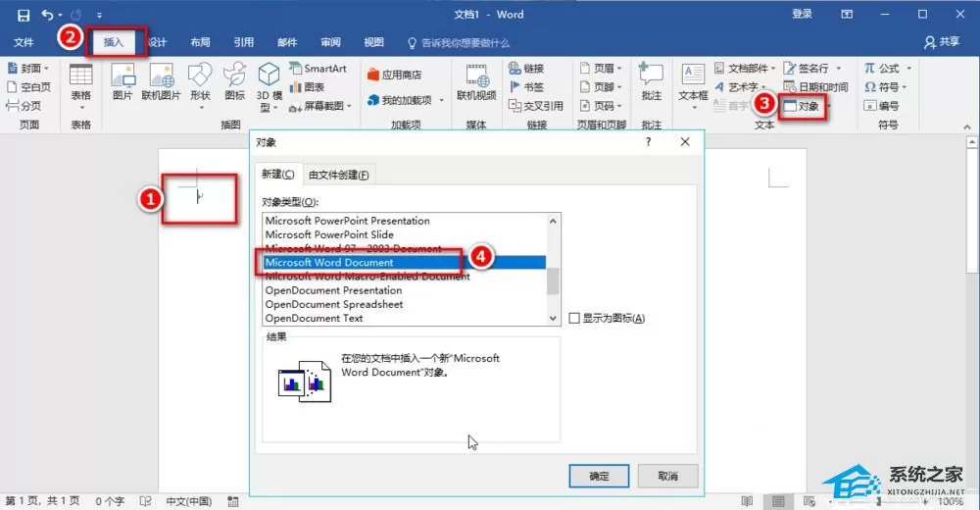This screenshot has width=980, height=510.
Task: Switch to the 引用 ribbon tab
Action: coord(244,42)
